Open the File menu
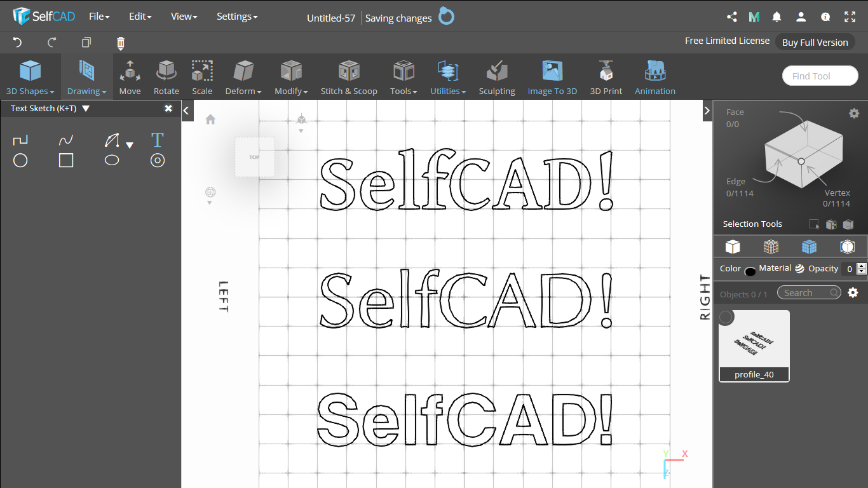This screenshot has width=868, height=488. click(99, 17)
